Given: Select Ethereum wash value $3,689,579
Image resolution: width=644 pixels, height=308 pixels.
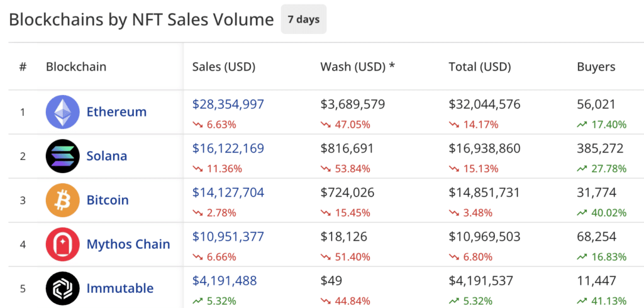Looking at the screenshot, I should [352, 105].
